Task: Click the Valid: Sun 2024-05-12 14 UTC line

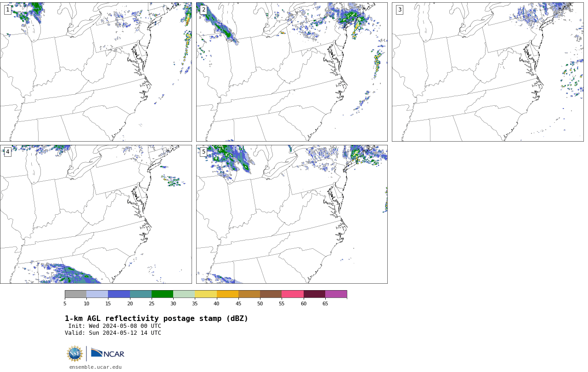Action: point(113,333)
